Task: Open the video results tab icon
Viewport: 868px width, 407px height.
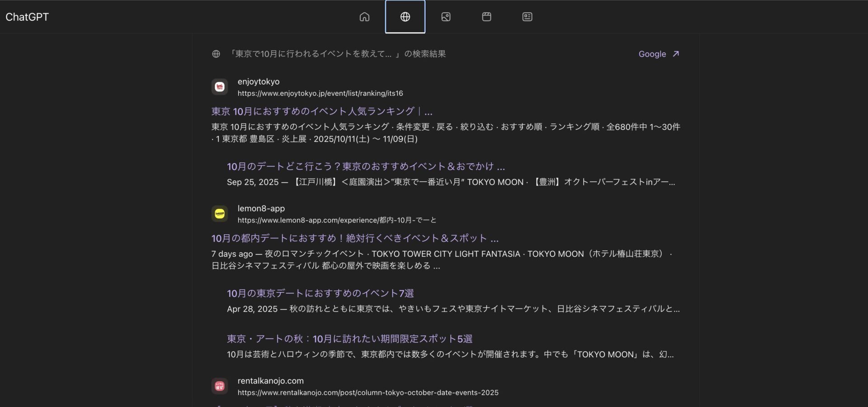Action: (x=486, y=17)
